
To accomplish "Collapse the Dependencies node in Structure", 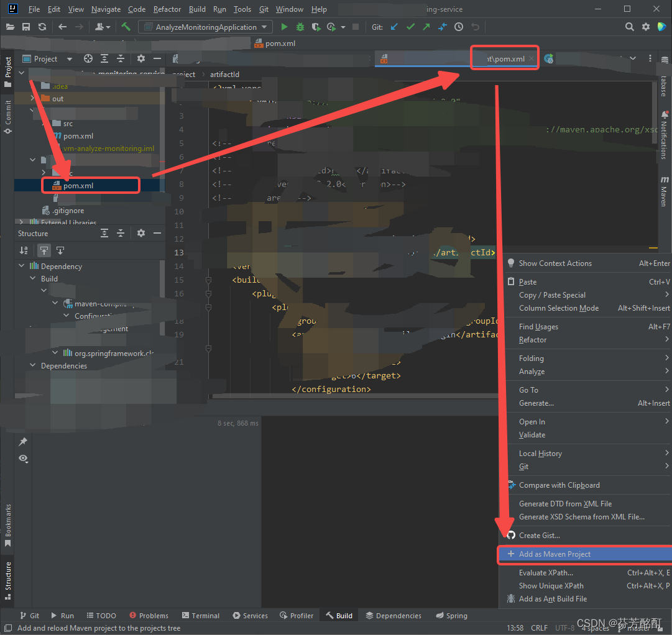I will [32, 365].
